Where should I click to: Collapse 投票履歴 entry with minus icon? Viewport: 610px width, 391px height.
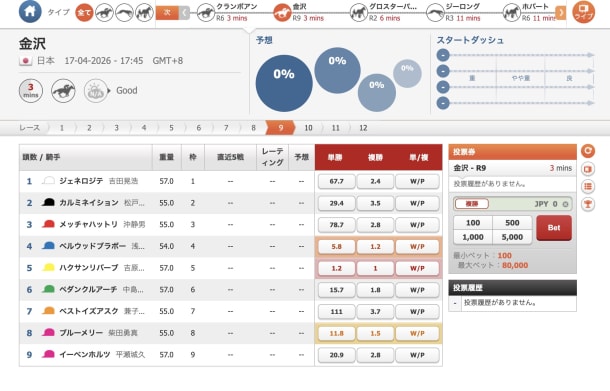coord(455,303)
